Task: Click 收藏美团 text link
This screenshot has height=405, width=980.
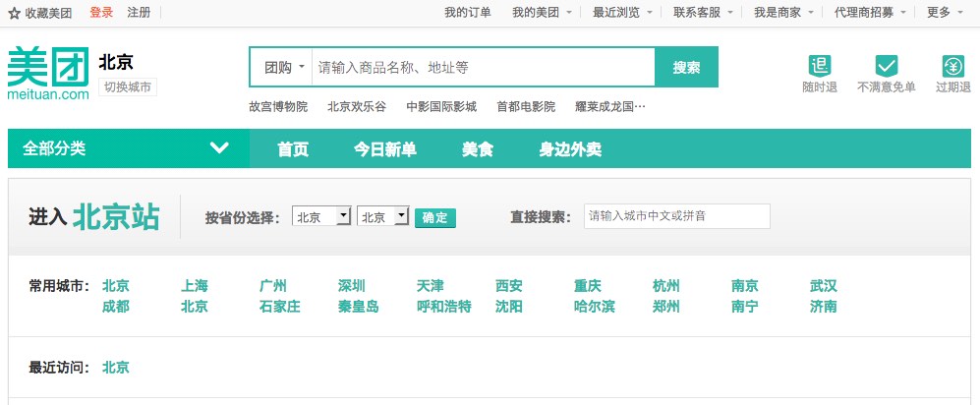Action: point(48,13)
